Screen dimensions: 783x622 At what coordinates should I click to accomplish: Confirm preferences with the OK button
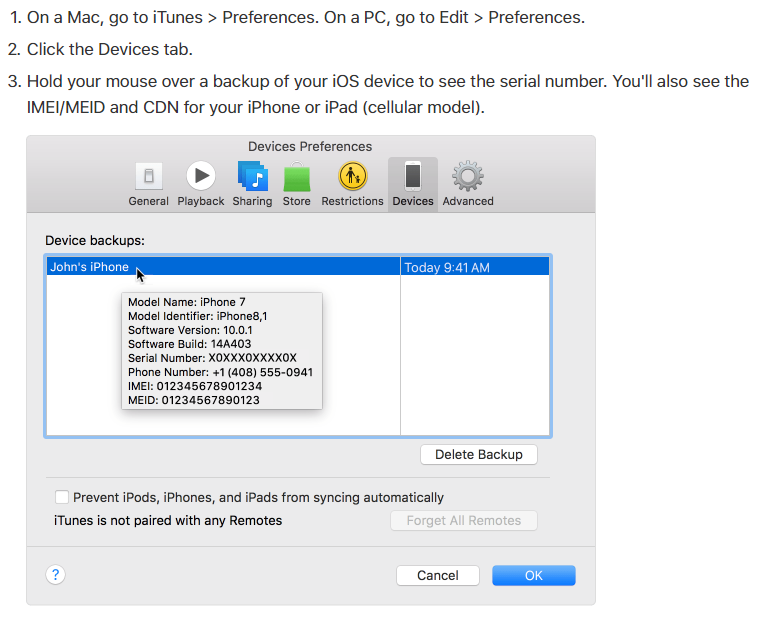pos(533,575)
